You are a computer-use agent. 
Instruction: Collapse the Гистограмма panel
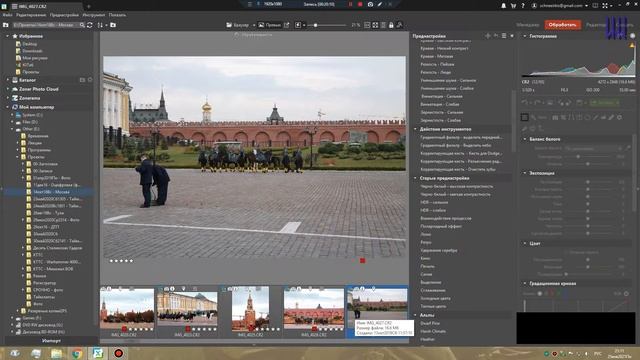(525, 36)
